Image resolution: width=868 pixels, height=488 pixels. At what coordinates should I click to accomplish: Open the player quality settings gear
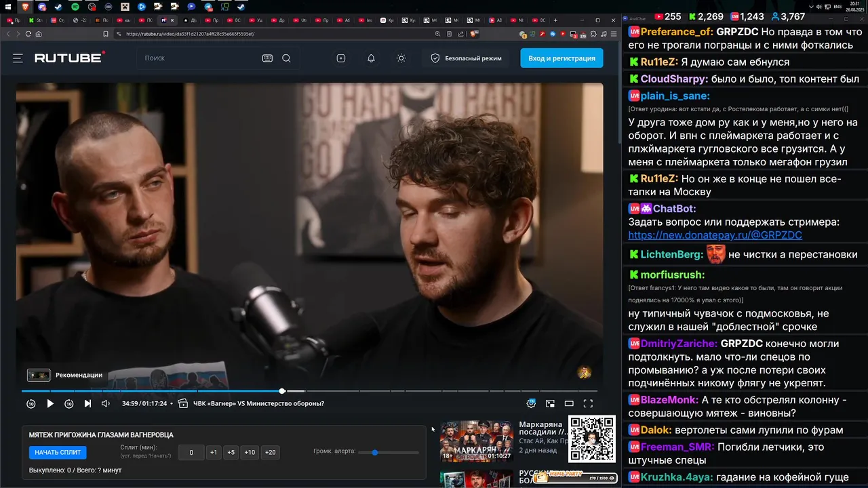531,403
